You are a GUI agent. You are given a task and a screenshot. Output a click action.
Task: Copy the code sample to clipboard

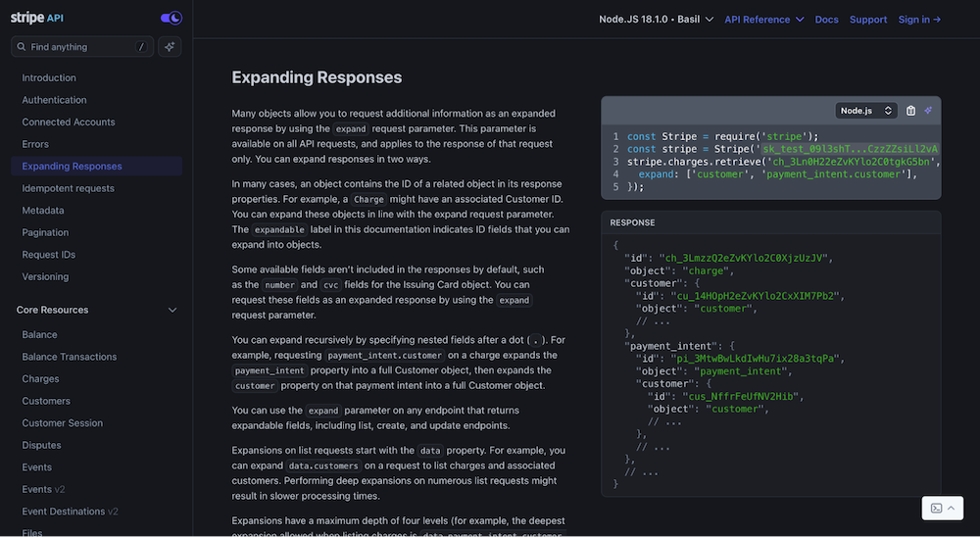click(x=910, y=111)
